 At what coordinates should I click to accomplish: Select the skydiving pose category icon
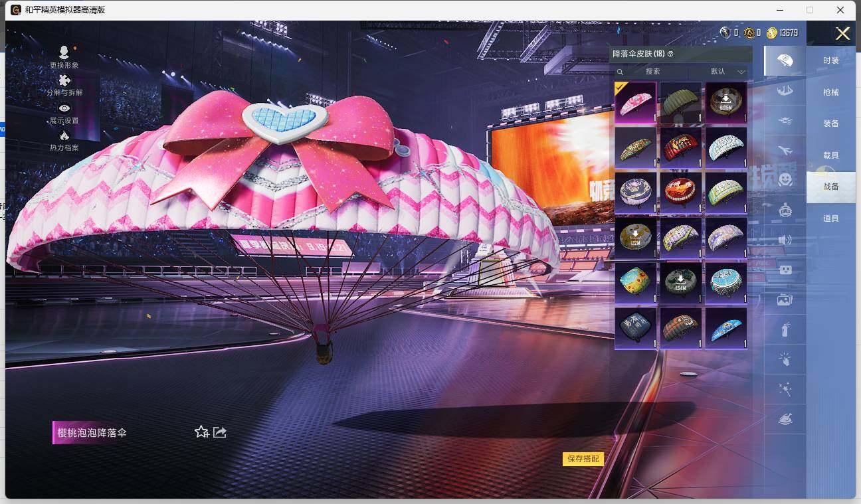coord(785,91)
